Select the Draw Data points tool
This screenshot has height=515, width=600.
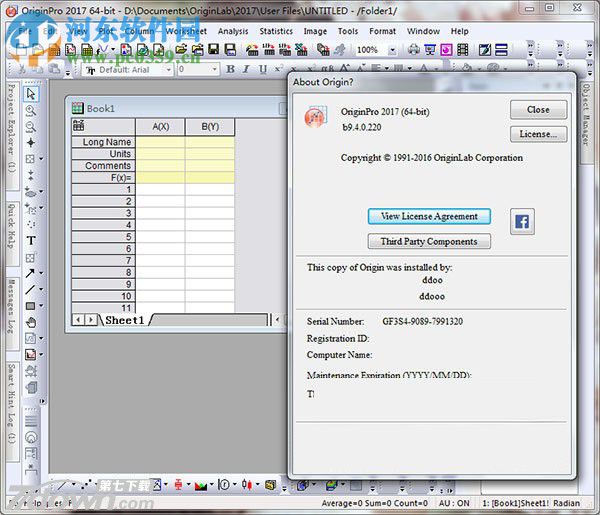tap(31, 224)
